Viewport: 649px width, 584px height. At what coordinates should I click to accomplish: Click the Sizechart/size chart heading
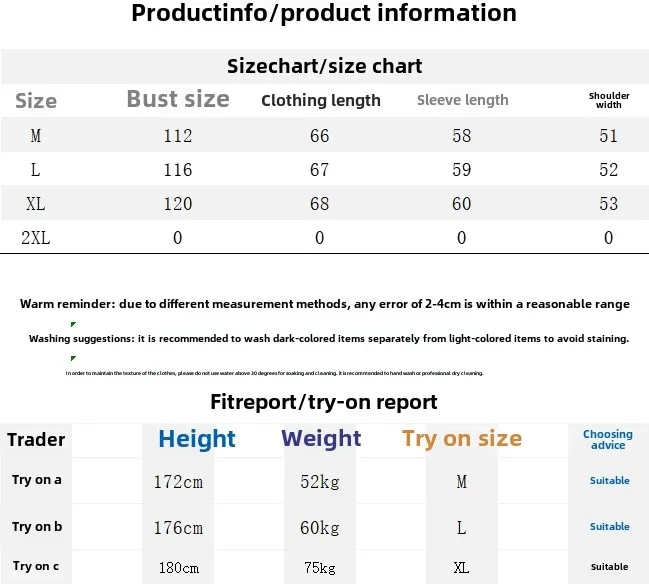coord(324,66)
